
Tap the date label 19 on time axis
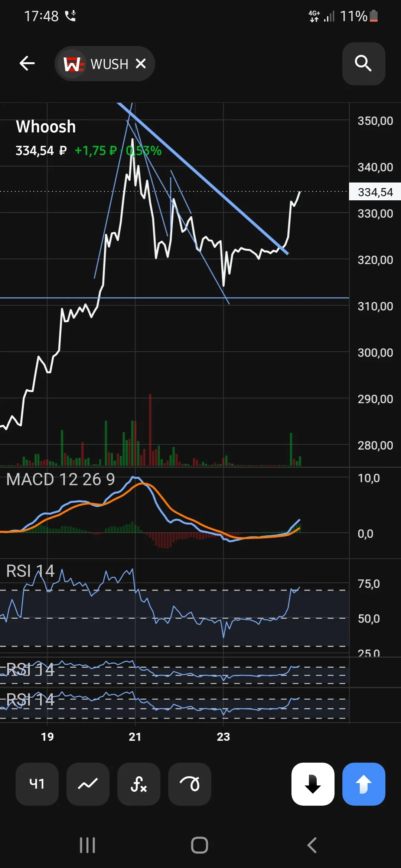pyautogui.click(x=48, y=737)
